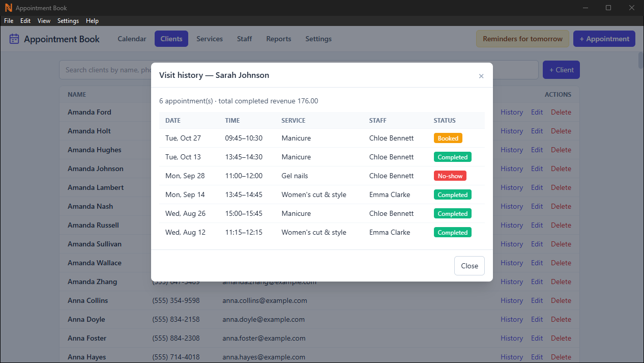This screenshot has height=363, width=644.
Task: Close the visit history dialog with X icon
Action: tap(481, 76)
